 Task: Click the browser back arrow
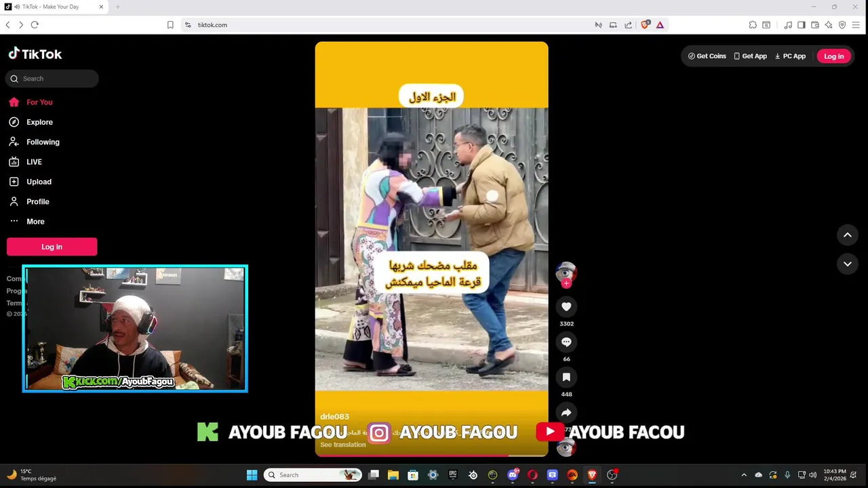7,25
